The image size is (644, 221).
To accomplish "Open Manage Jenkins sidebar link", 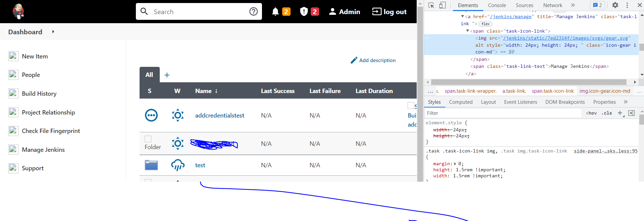I will 43,149.
